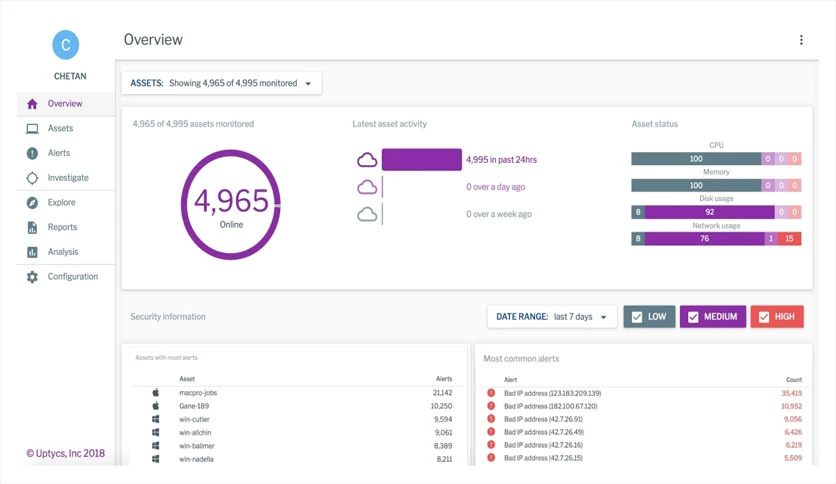Click the Investigate crosshair icon
The height and width of the screenshot is (484, 836).
(x=32, y=178)
